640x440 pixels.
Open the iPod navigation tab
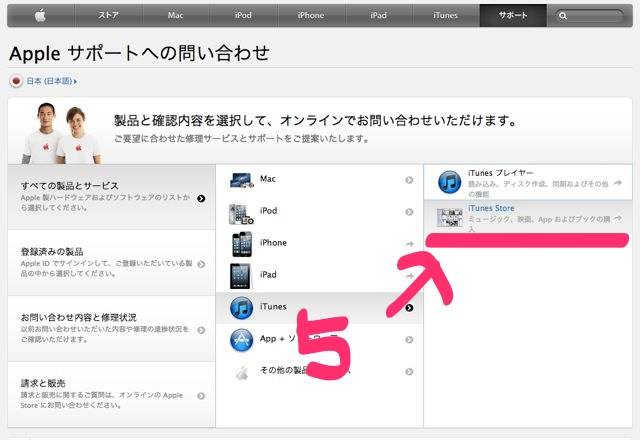tap(243, 16)
